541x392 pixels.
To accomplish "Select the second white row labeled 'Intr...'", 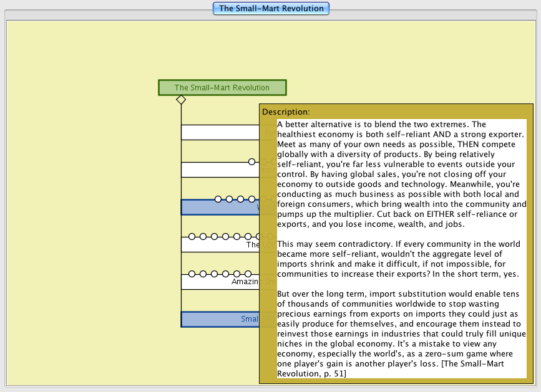I will (218, 171).
